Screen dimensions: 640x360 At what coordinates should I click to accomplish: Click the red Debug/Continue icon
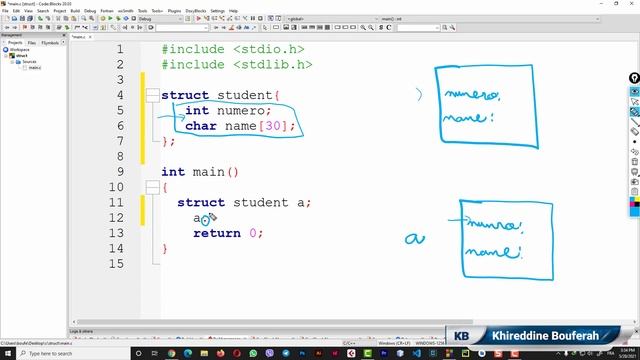click(x=199, y=19)
